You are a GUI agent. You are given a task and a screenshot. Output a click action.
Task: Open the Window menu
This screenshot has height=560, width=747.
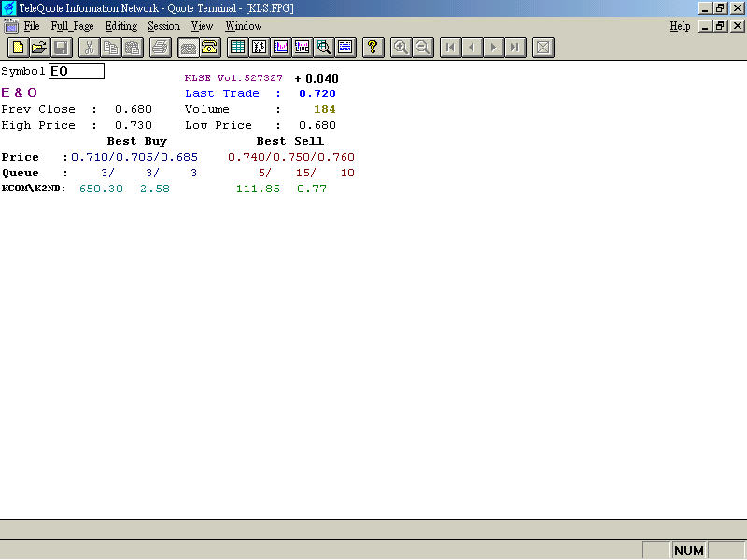click(x=244, y=26)
